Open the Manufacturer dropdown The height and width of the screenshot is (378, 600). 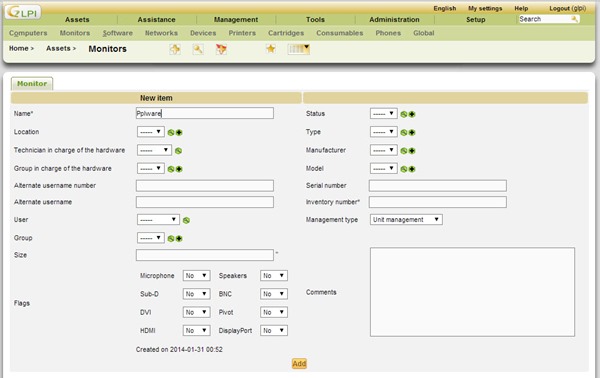(384, 150)
